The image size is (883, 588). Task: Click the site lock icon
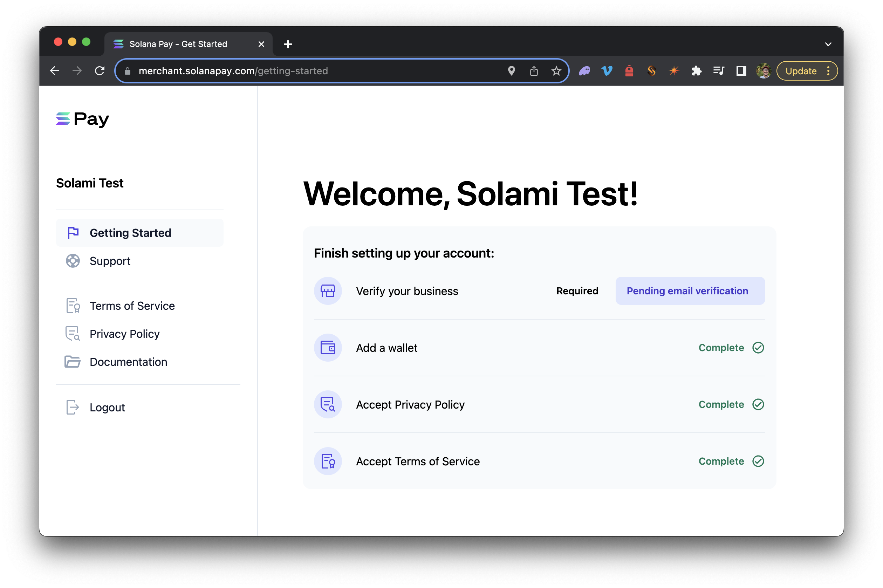[x=128, y=71]
